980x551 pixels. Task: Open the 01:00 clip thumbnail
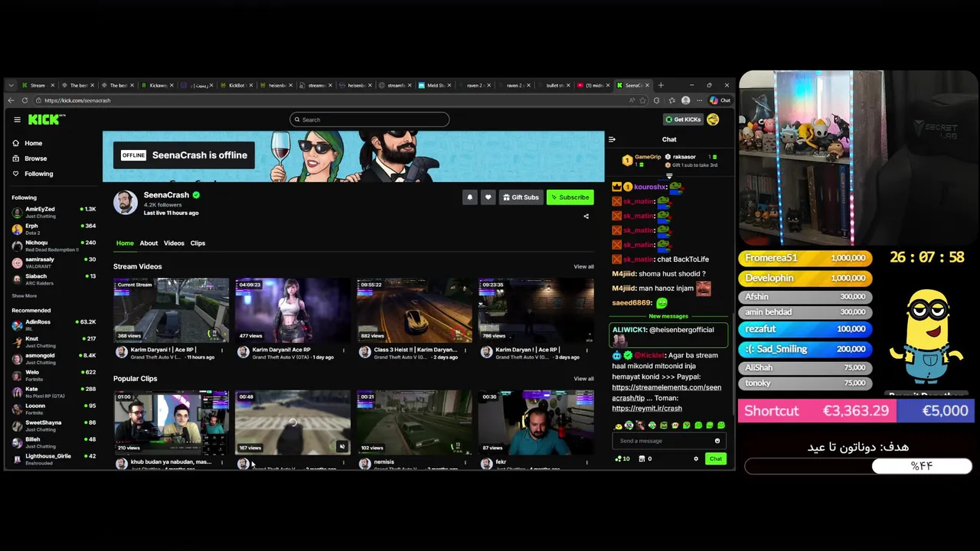(x=171, y=422)
